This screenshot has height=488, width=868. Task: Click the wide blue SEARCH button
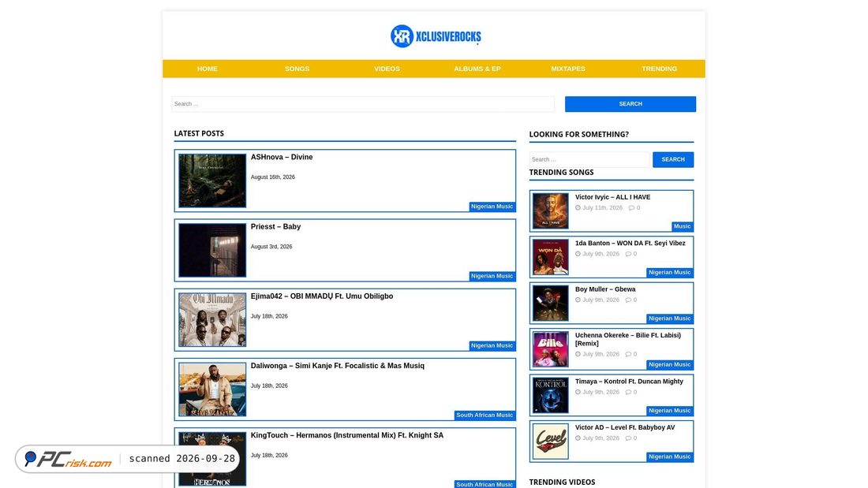[x=630, y=104]
